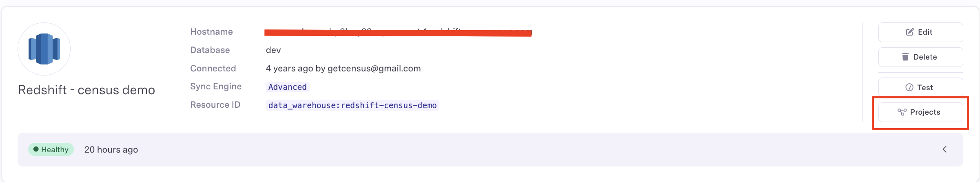
Task: Click the Resource ID field label
Action: 215,105
